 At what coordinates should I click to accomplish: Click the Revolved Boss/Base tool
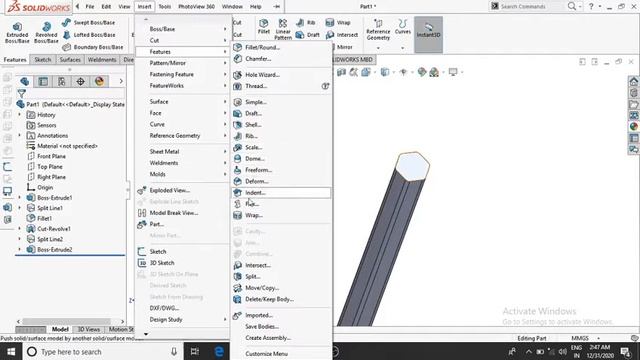coord(46,33)
